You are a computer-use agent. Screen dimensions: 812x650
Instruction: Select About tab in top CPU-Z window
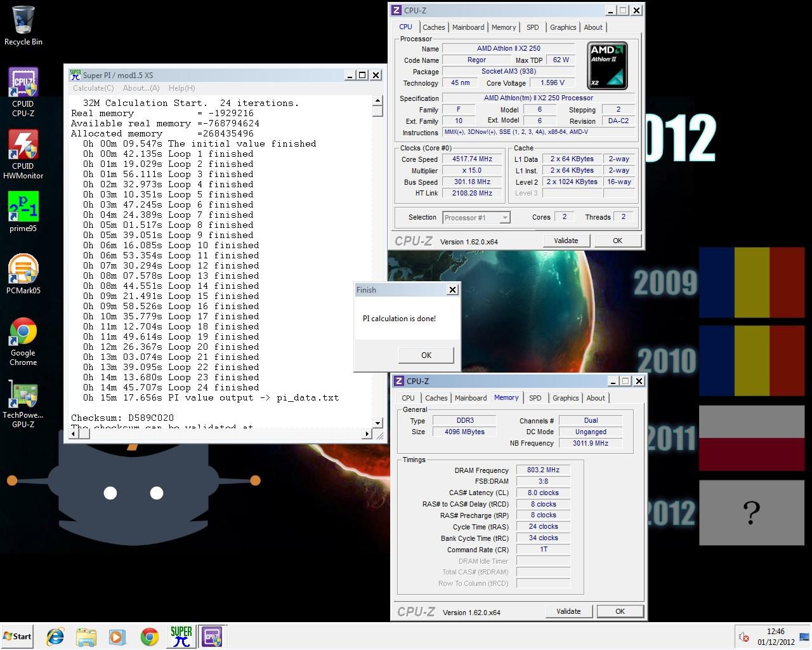click(x=593, y=27)
